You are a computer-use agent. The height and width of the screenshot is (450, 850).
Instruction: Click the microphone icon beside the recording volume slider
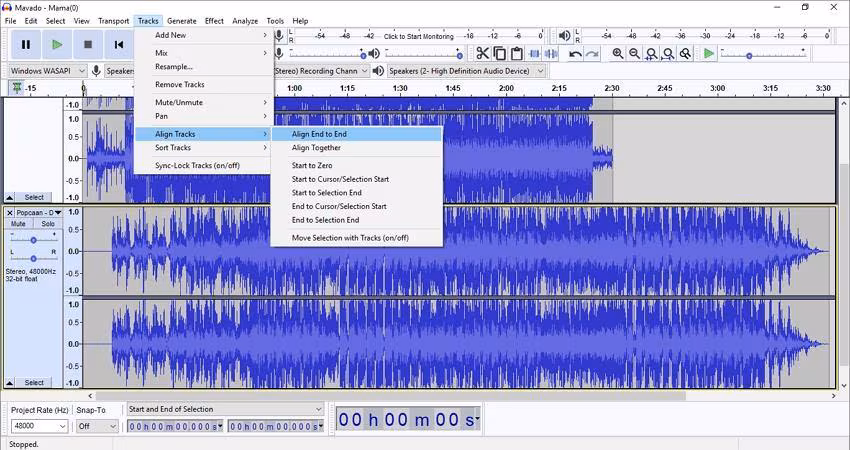click(279, 53)
